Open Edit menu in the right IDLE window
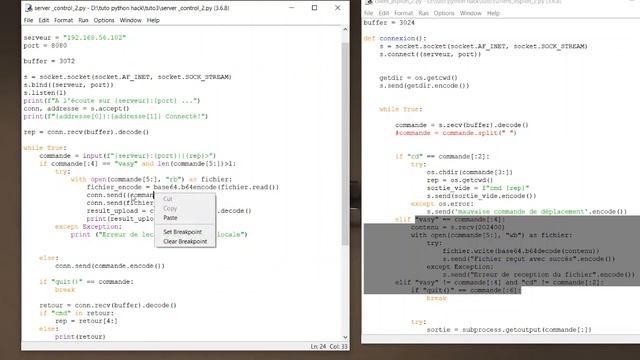 (x=384, y=13)
